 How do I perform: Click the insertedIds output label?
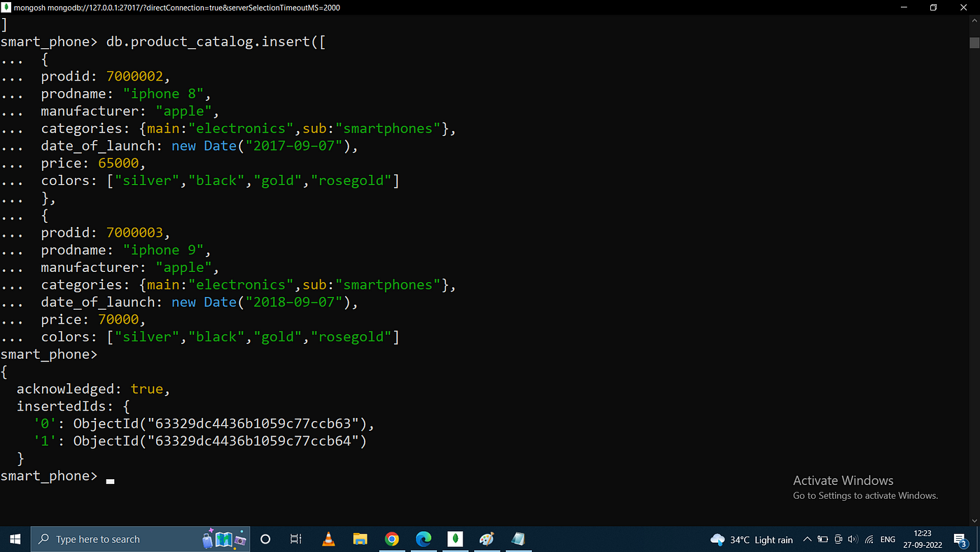point(60,406)
